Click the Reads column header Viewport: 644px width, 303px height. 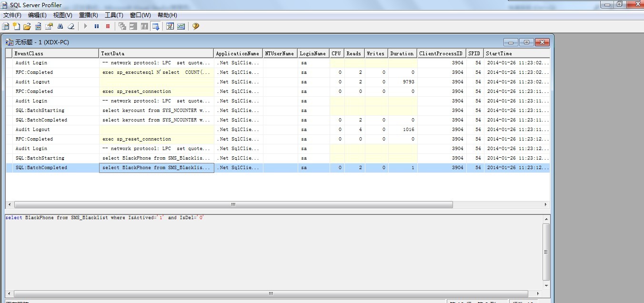pyautogui.click(x=354, y=53)
